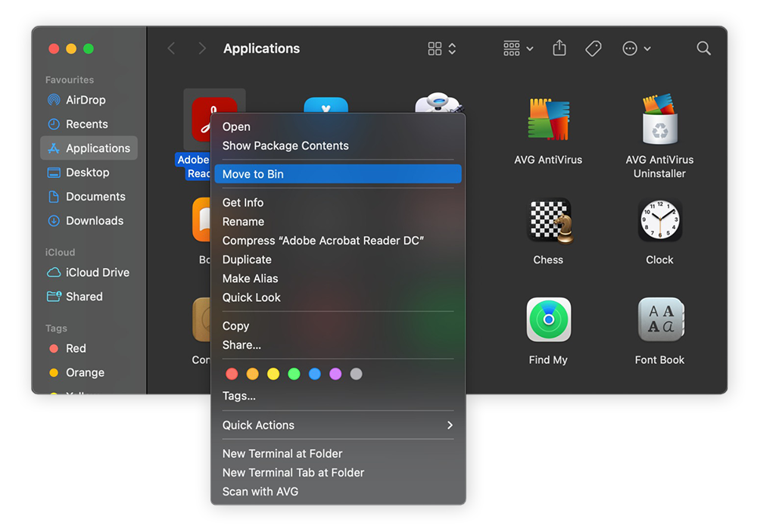This screenshot has width=757, height=532.
Task: Select the Find My app icon
Action: point(548,319)
